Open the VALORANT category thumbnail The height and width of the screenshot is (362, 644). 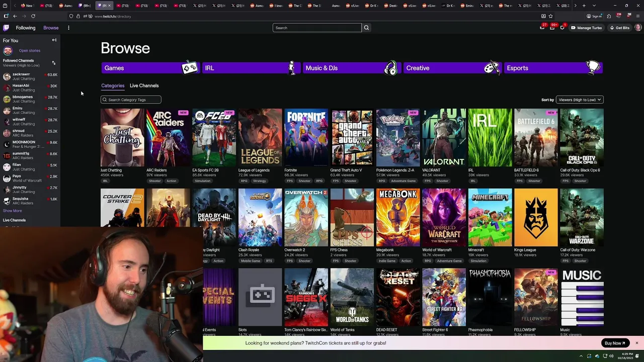444,137
